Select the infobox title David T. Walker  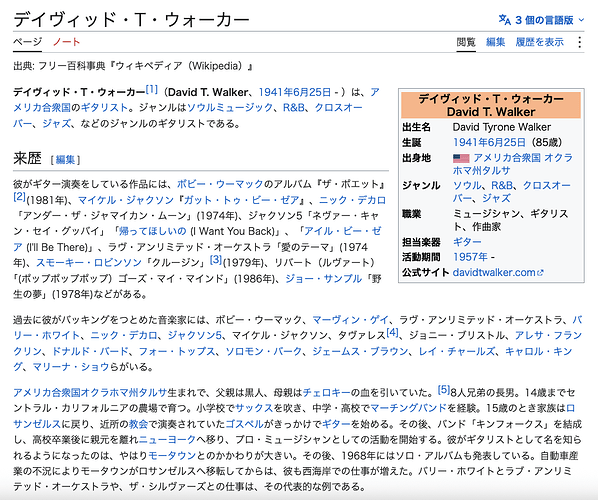click(x=491, y=112)
